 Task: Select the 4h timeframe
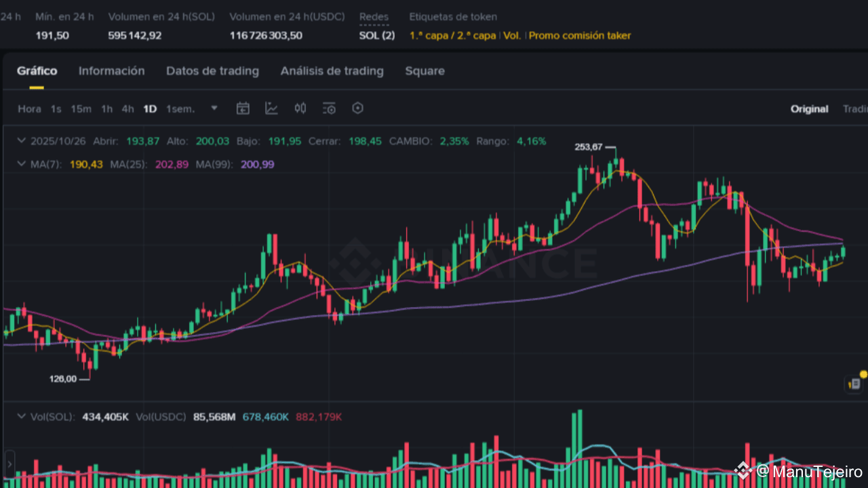click(x=127, y=108)
